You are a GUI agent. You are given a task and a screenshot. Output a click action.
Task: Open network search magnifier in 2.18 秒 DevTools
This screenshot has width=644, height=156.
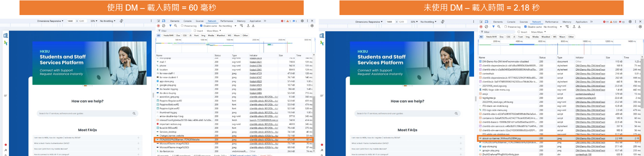click(499, 27)
